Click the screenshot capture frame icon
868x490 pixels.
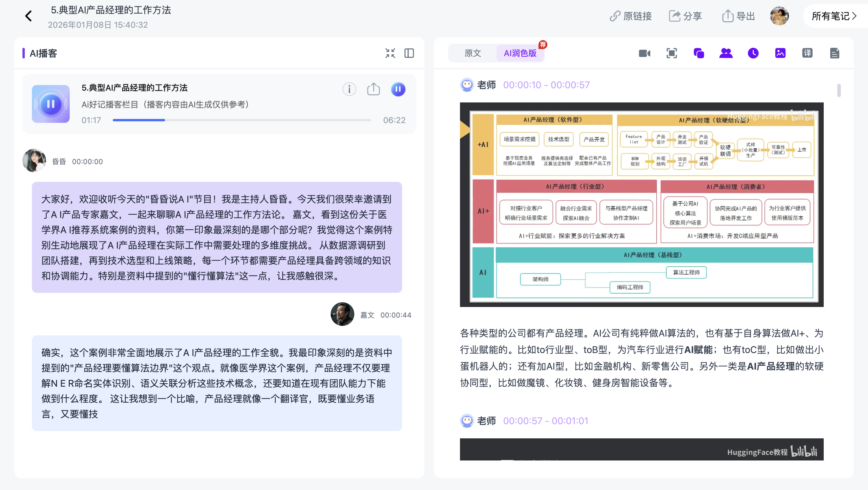click(x=672, y=53)
